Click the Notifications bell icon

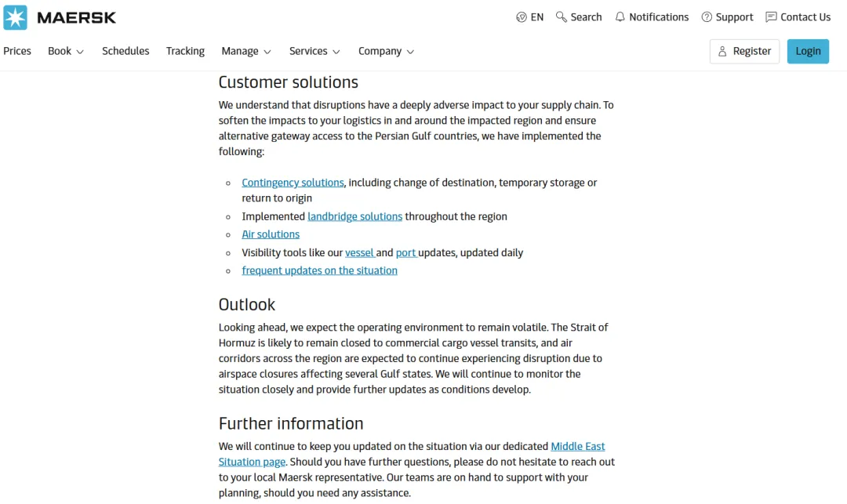pos(620,17)
